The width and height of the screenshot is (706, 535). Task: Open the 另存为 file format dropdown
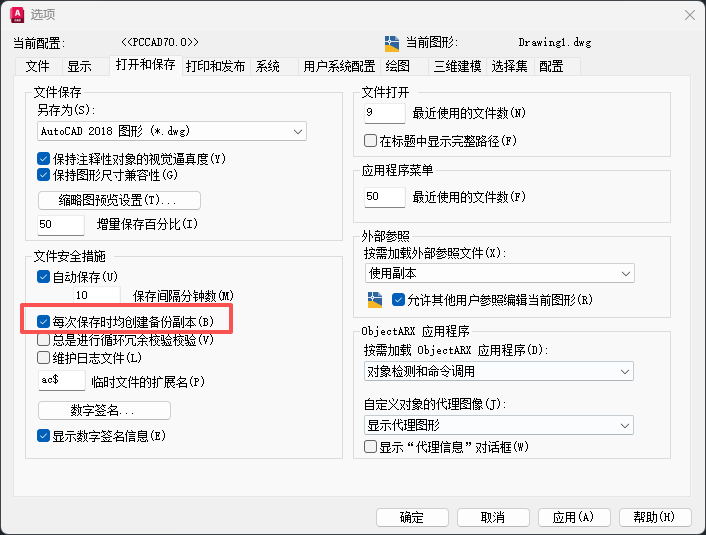pyautogui.click(x=172, y=131)
